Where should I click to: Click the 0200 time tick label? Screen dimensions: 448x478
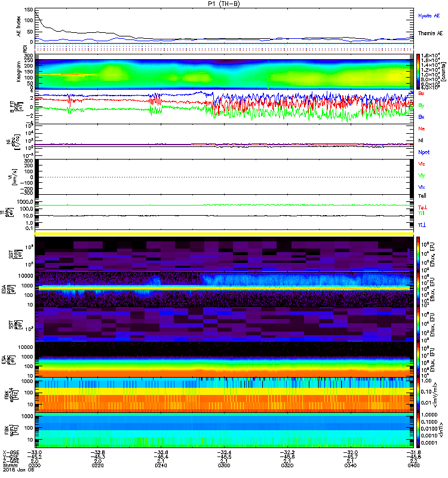(x=35, y=465)
